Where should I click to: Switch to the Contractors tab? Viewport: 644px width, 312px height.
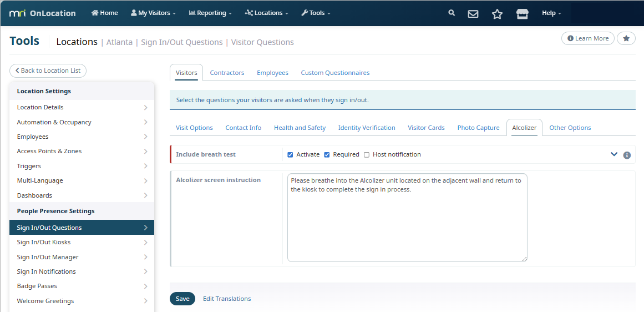(227, 73)
